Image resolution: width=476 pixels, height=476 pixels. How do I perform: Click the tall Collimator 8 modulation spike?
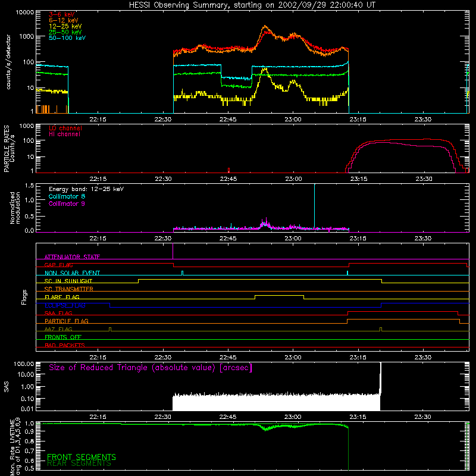[x=315, y=205]
